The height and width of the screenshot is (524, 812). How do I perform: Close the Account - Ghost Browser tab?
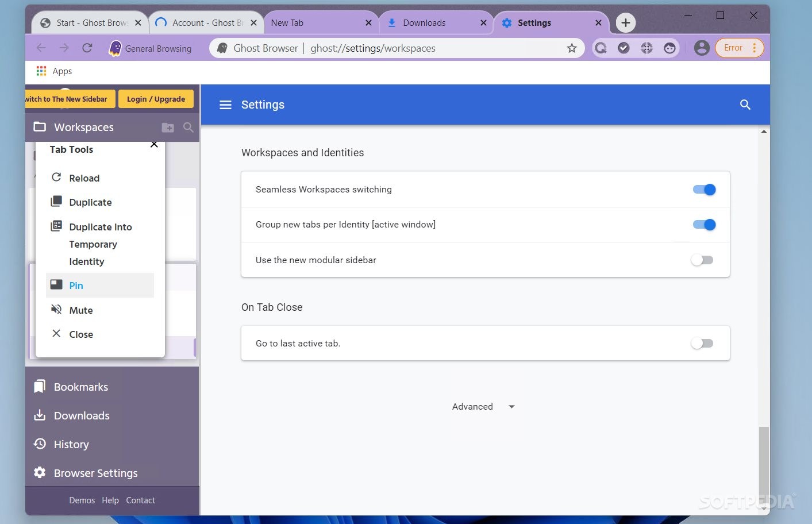click(253, 23)
